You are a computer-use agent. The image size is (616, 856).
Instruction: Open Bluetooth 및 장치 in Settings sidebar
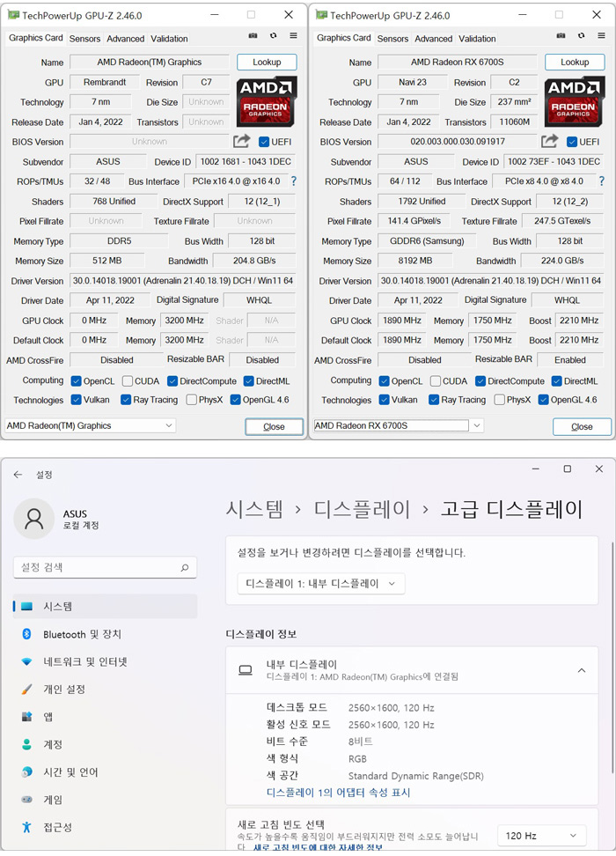(x=105, y=634)
